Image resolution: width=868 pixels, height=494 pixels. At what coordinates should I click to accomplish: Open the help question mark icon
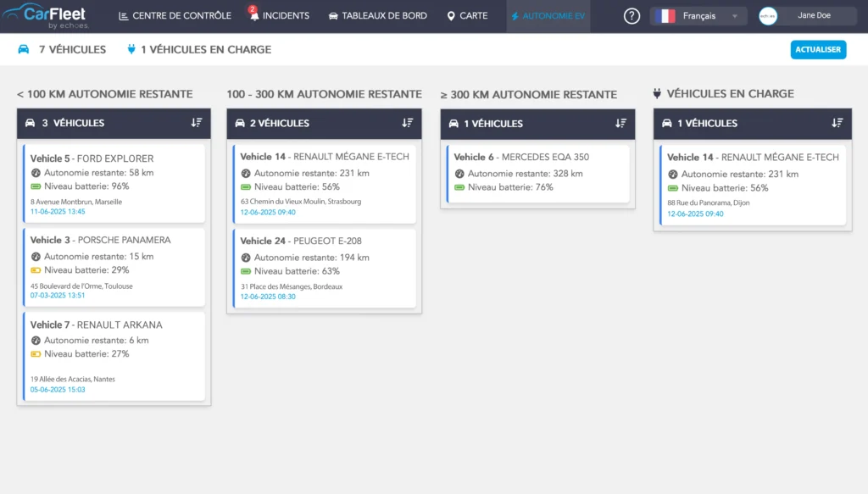(632, 16)
